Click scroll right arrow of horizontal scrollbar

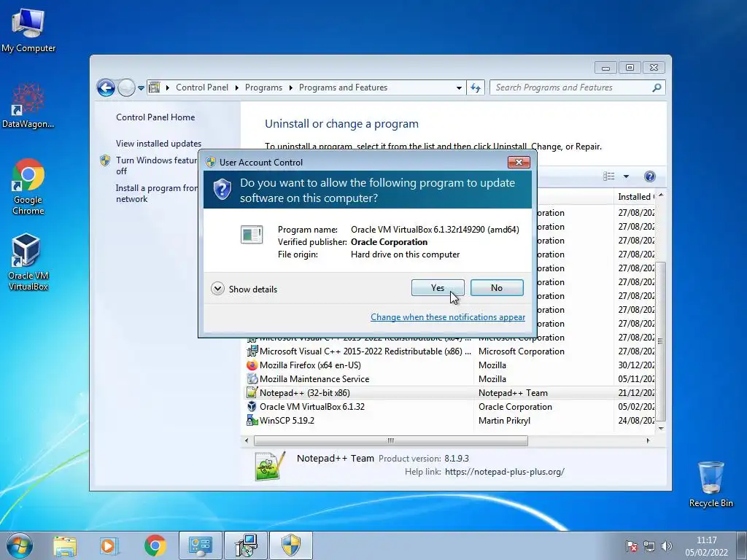coord(648,440)
